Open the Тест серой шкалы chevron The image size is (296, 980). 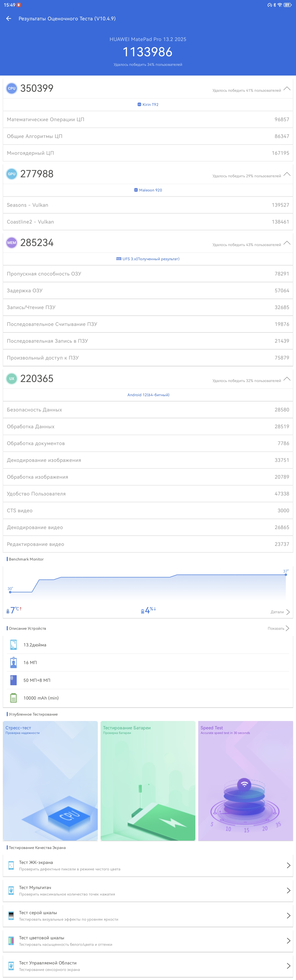coord(288,916)
